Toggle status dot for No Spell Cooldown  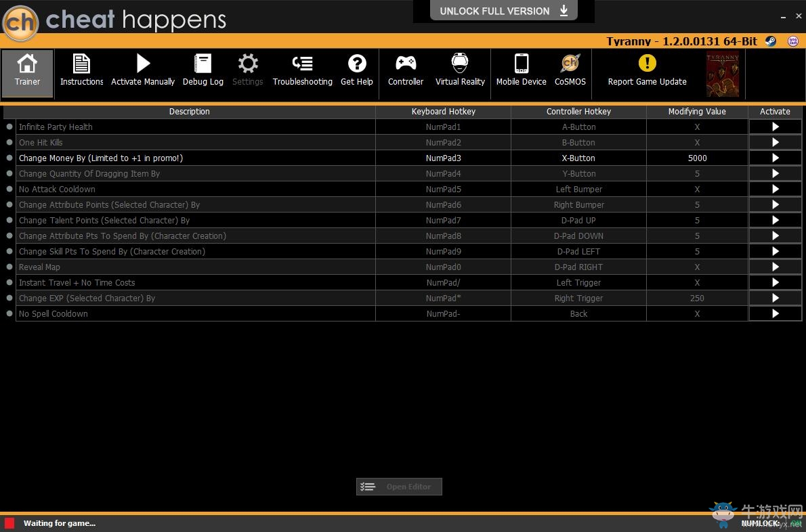coord(9,313)
